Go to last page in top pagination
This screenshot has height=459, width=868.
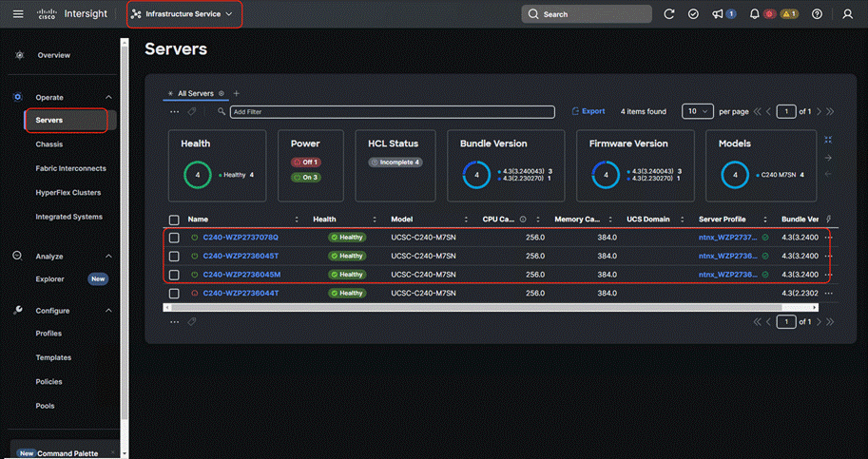[x=830, y=112]
